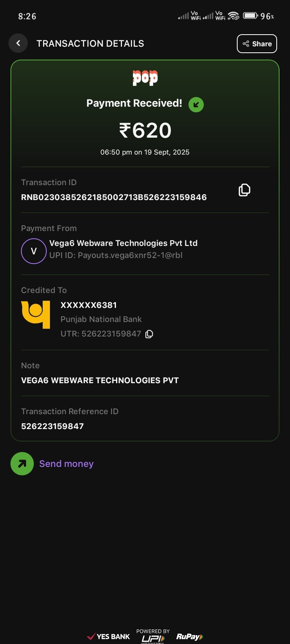This screenshot has height=644, width=290.
Task: Tap the RuPay logo
Action: click(189, 637)
